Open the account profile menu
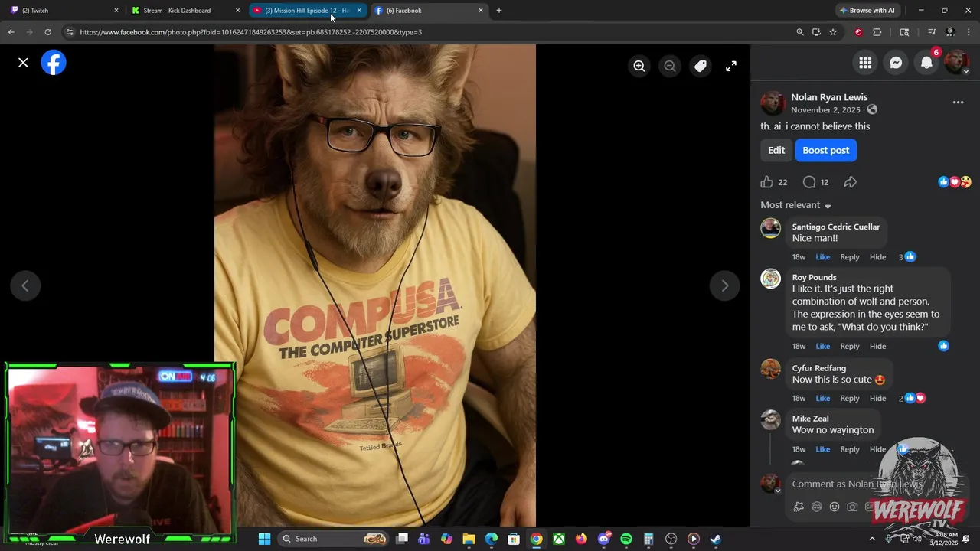 click(x=957, y=63)
